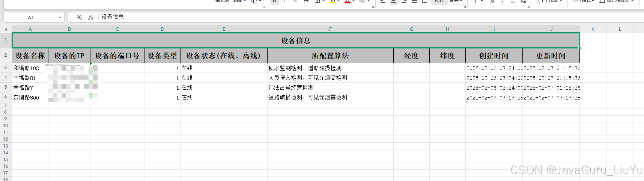Click the 创建时间 header cell

[x=494, y=56]
